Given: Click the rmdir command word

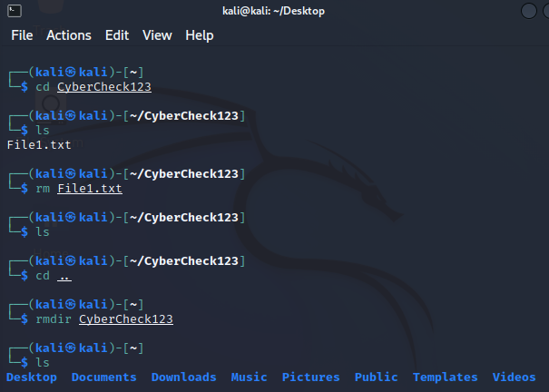Looking at the screenshot, I should coord(54,318).
